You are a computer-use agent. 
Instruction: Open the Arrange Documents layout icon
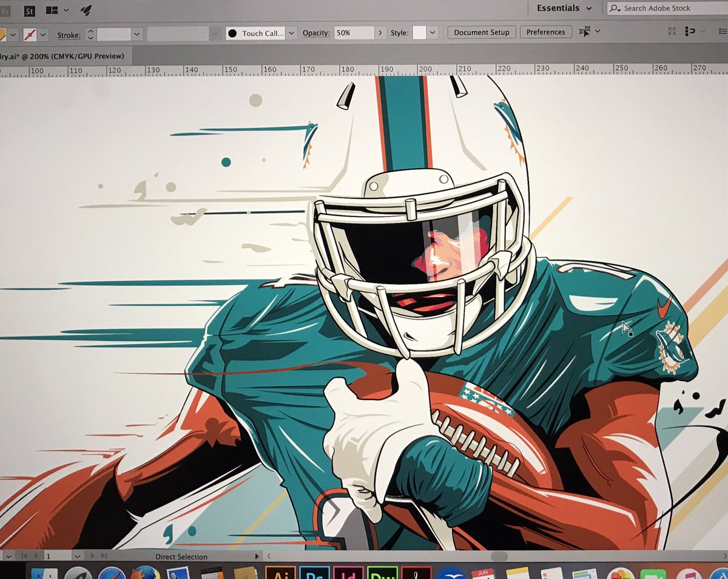[52, 10]
